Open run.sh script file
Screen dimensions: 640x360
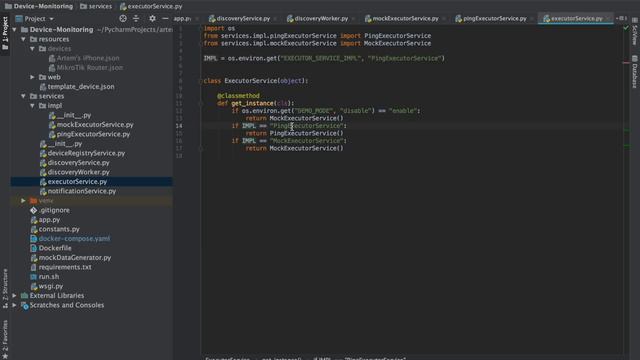tap(45, 277)
